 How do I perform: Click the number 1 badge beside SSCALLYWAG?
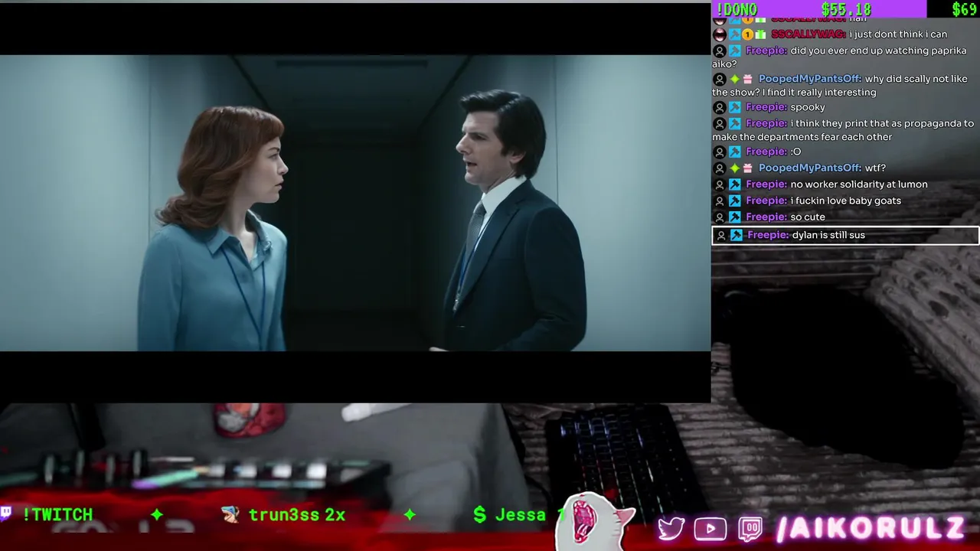coord(747,34)
